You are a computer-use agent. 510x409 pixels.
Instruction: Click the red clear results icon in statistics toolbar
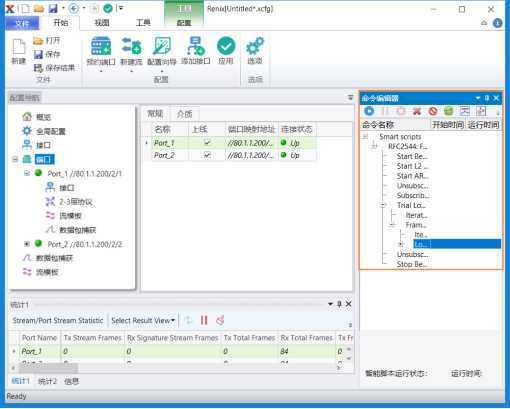pyautogui.click(x=220, y=320)
